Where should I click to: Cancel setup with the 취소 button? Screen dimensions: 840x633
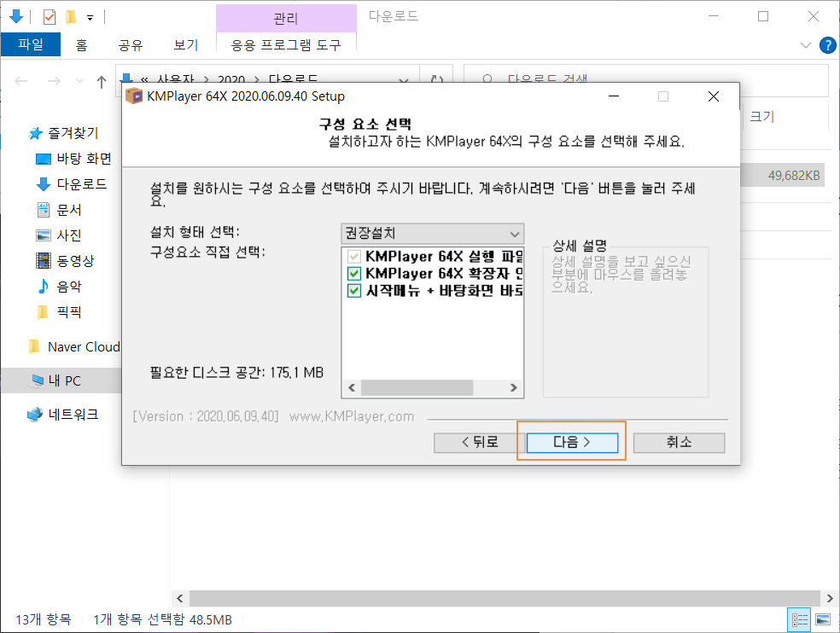pos(679,443)
